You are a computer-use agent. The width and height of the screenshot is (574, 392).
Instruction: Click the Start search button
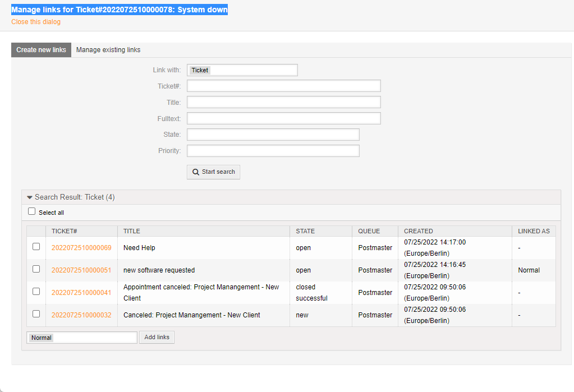[x=213, y=172]
